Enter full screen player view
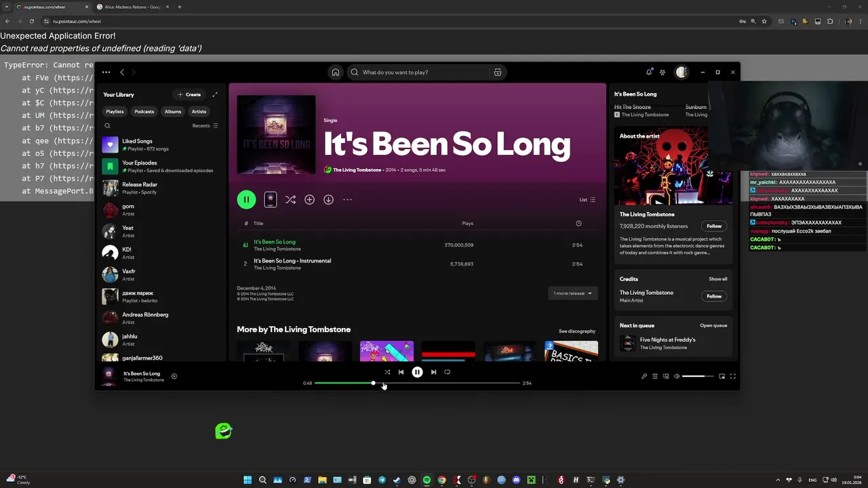The height and width of the screenshot is (488, 868). click(732, 376)
